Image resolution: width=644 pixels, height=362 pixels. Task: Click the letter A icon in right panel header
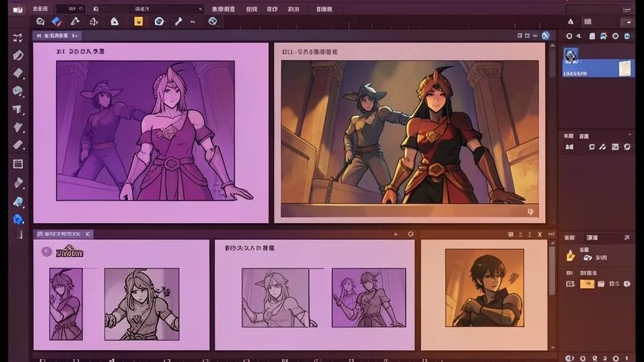570,21
